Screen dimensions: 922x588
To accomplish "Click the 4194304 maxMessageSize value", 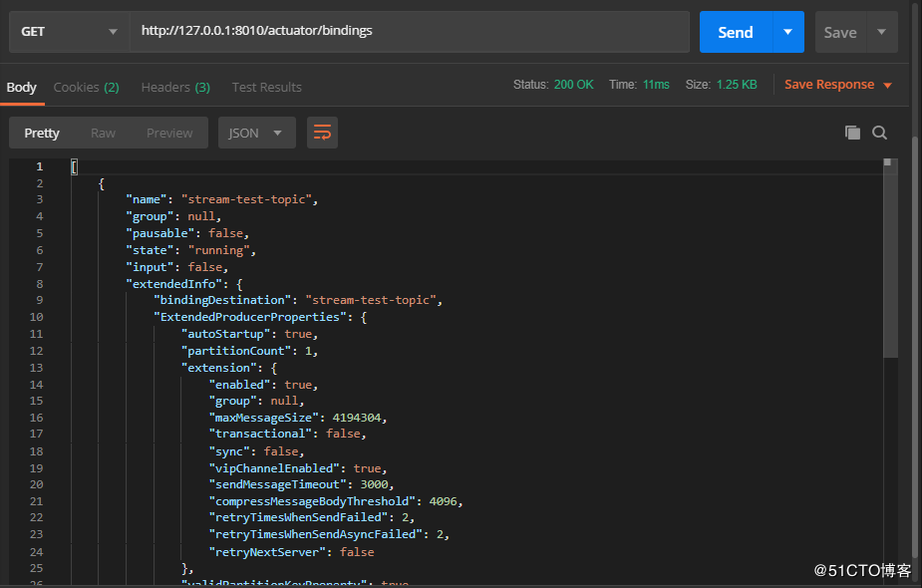I will (x=357, y=418).
